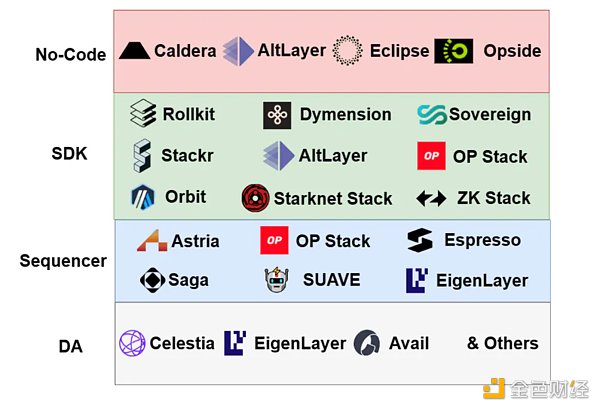Click the black Caldera mountain logo
600x410 pixels.
point(134,51)
